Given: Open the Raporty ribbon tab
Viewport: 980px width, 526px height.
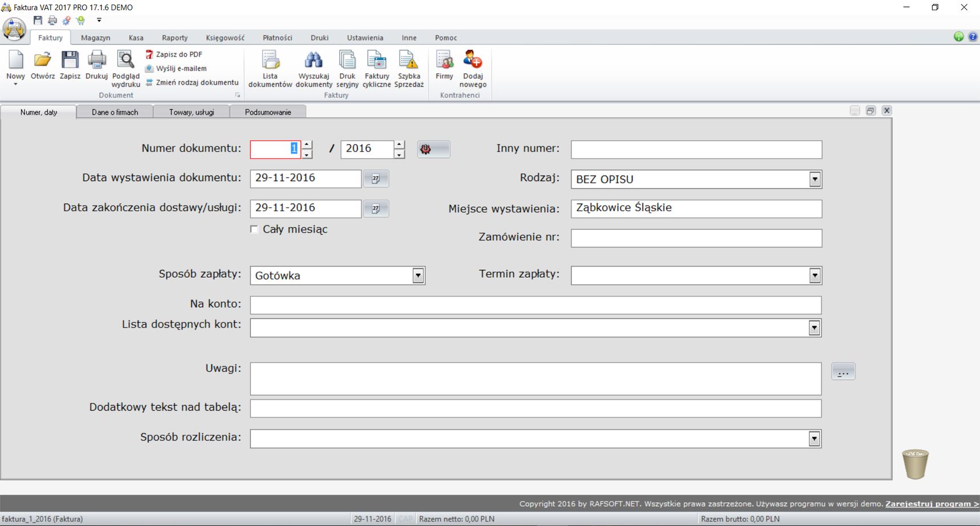Looking at the screenshot, I should click(x=175, y=38).
